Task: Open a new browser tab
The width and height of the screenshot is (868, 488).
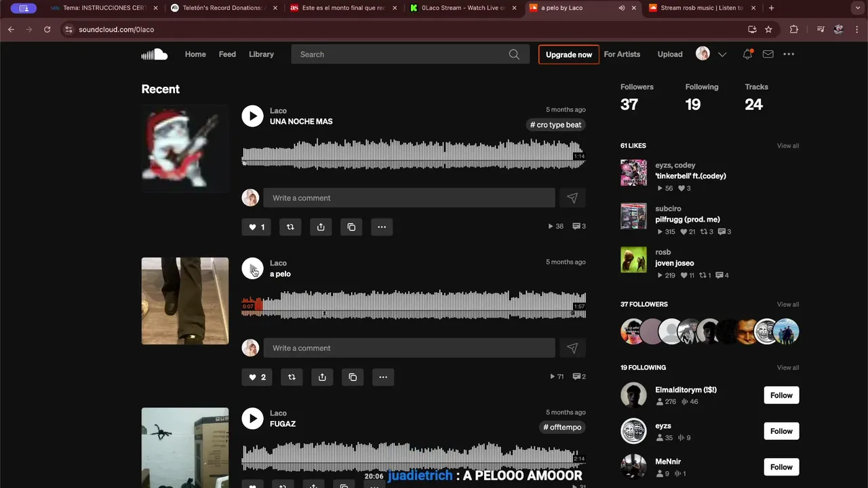Action: (x=771, y=8)
